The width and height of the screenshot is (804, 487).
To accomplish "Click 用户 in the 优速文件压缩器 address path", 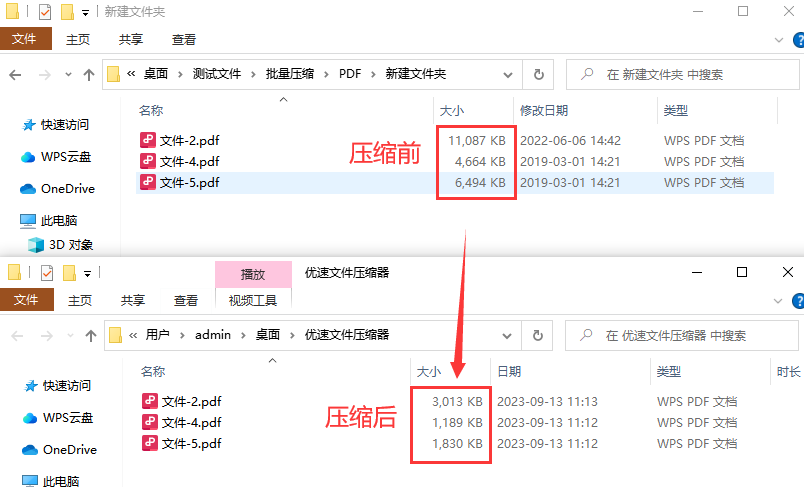I will click(x=157, y=335).
